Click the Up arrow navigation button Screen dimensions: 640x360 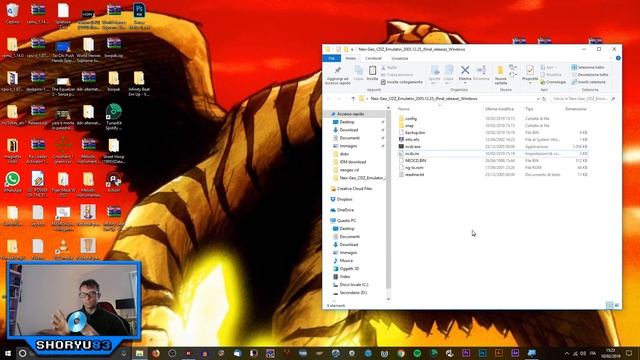pyautogui.click(x=353, y=99)
